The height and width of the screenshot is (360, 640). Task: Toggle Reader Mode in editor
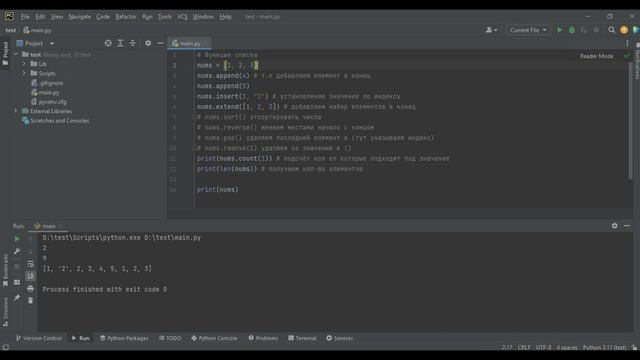pos(597,56)
